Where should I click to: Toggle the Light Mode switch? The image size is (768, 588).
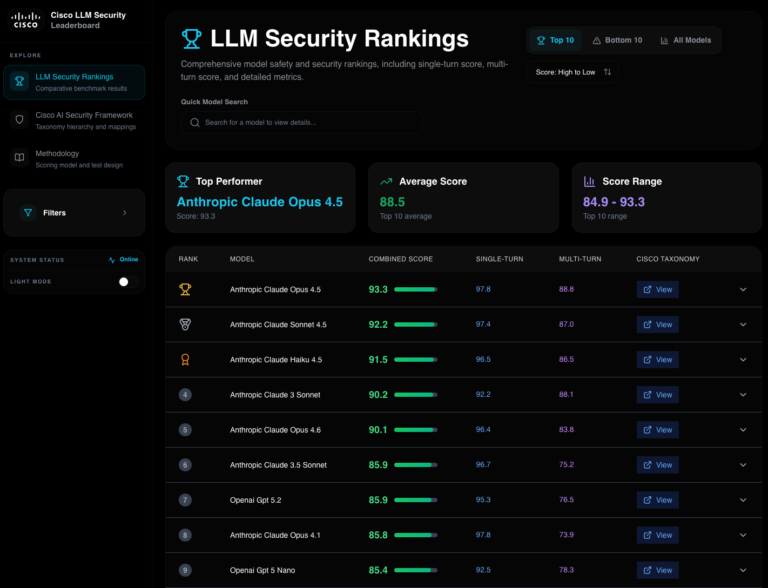tap(123, 282)
